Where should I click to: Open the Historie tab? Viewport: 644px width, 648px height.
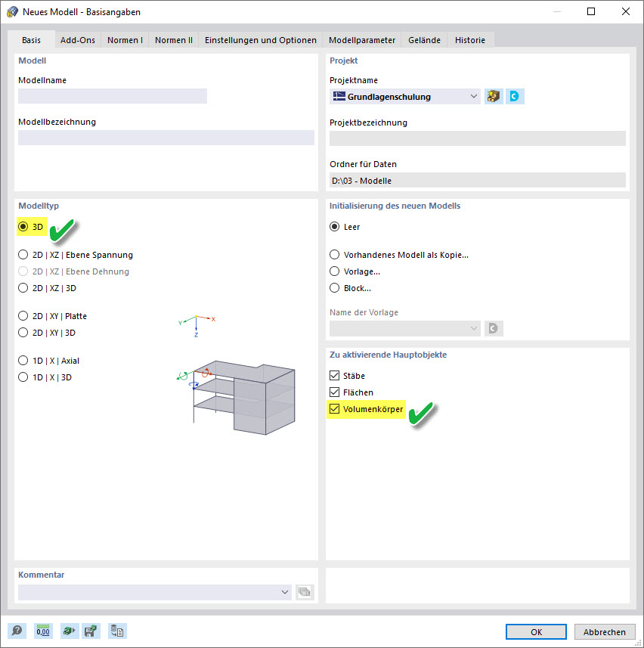470,40
